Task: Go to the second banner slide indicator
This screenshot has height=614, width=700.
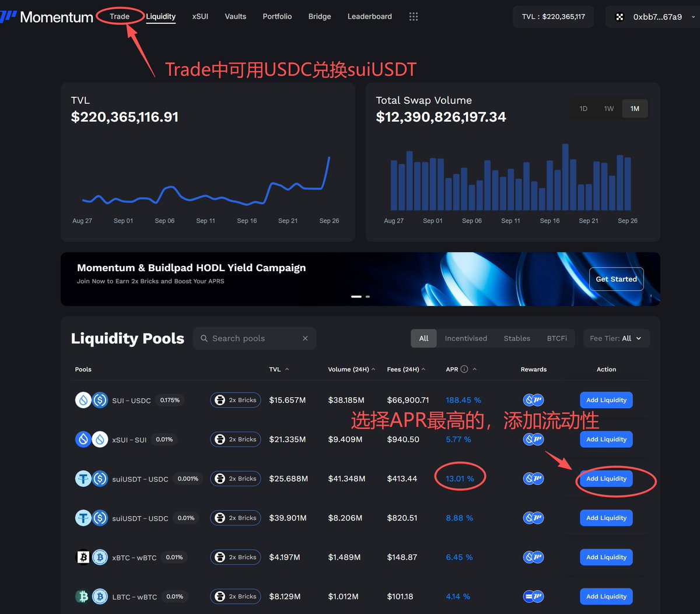Action: (x=367, y=297)
